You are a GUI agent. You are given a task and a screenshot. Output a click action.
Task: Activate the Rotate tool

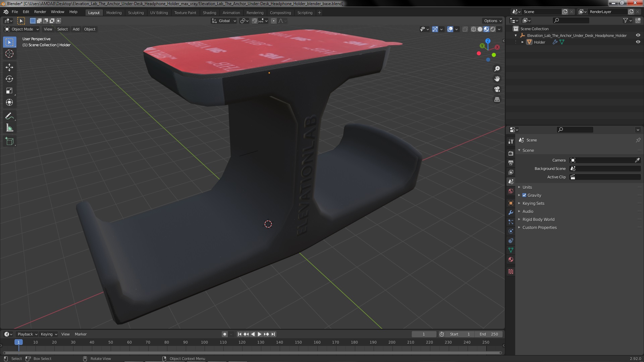point(9,79)
